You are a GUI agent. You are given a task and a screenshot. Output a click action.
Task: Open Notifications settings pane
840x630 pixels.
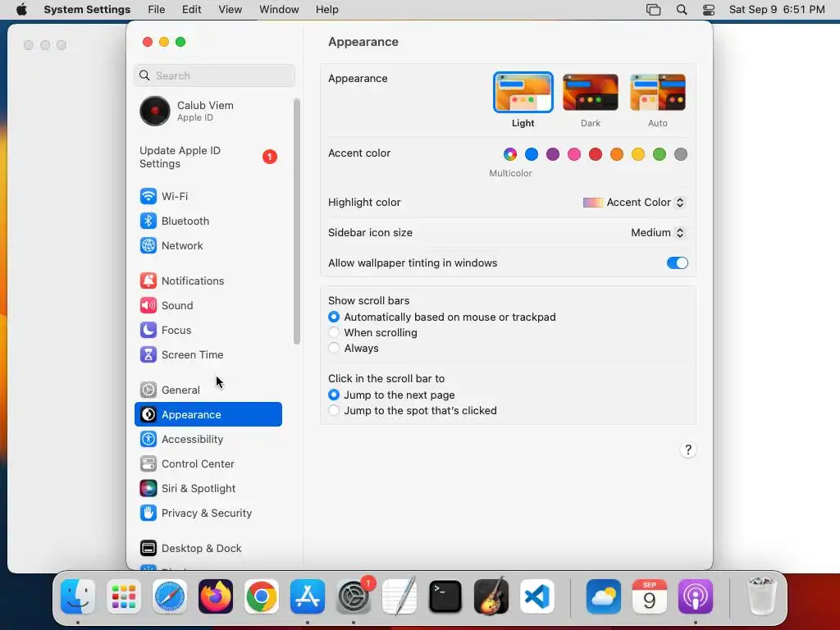coord(208,281)
